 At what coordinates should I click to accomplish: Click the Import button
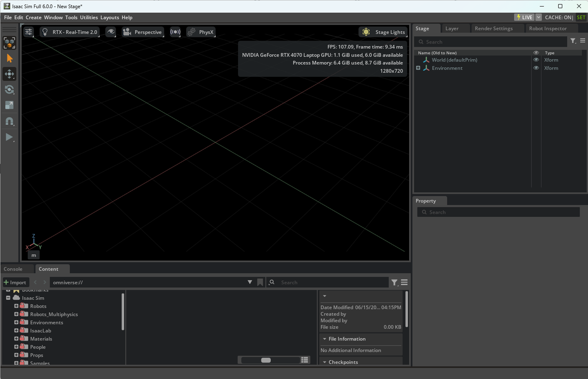(x=15, y=282)
